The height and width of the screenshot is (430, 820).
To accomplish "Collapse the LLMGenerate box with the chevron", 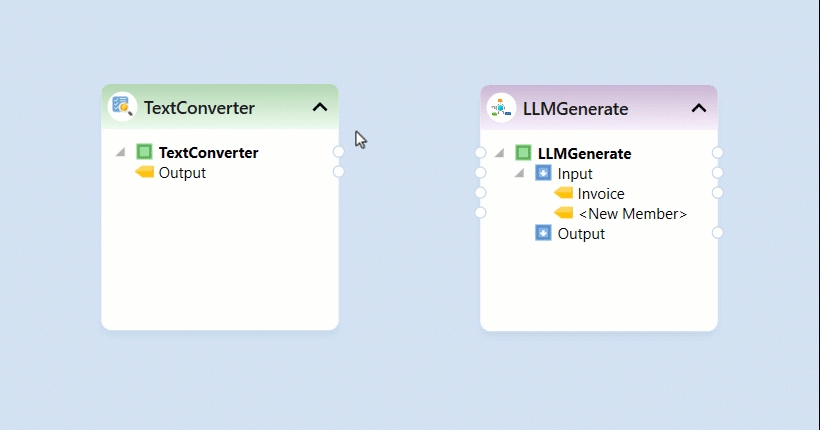I will (x=699, y=108).
